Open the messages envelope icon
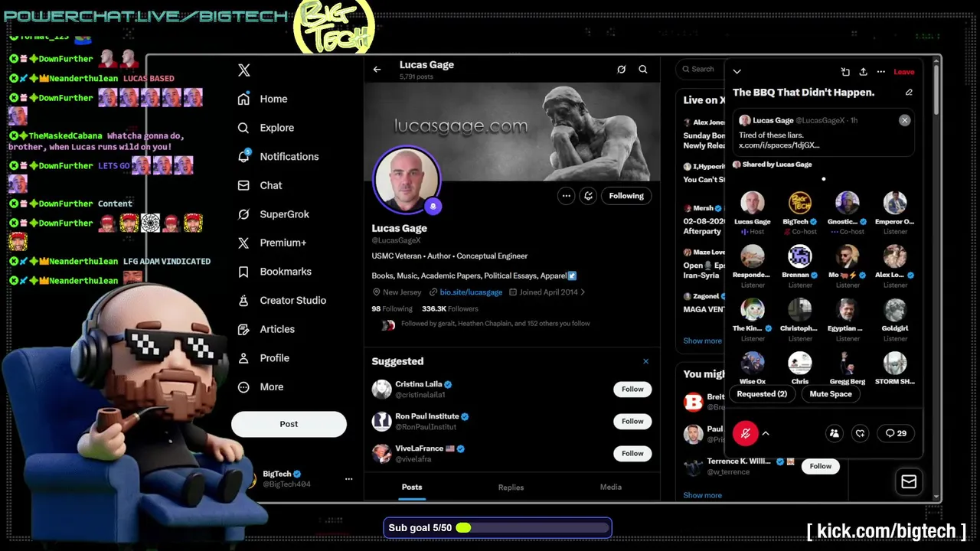980x551 pixels. pos(909,482)
